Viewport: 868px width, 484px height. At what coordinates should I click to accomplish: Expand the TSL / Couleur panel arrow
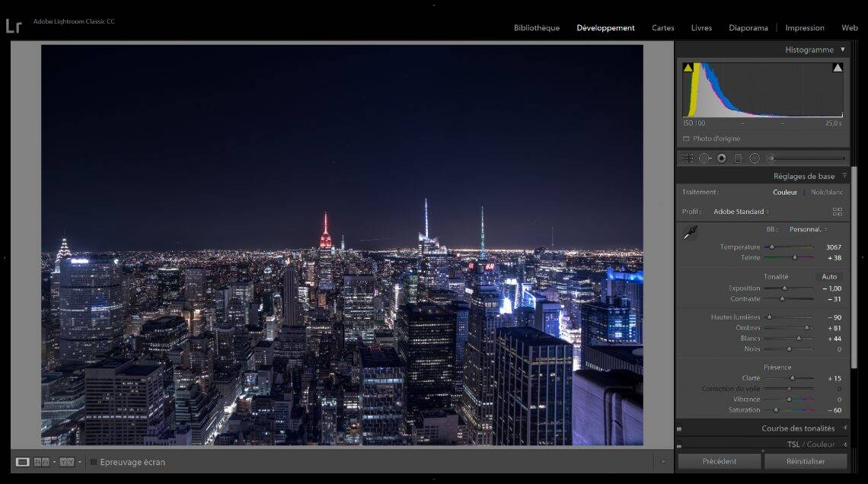point(844,444)
